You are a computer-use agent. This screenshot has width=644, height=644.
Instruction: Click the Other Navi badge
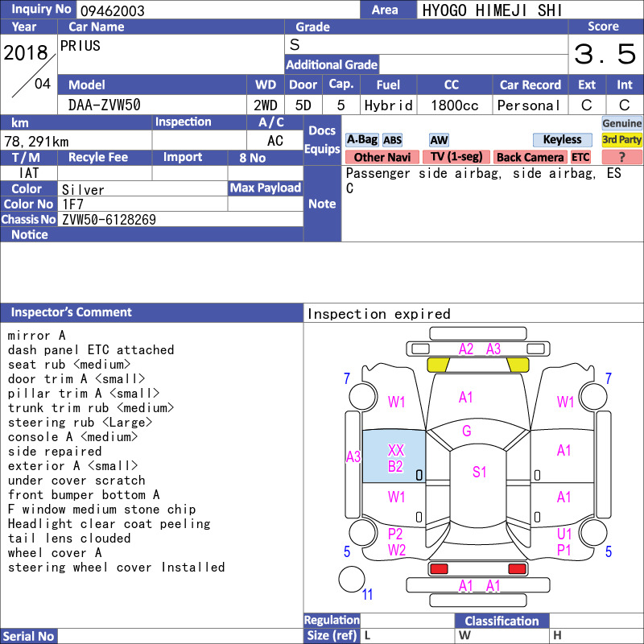click(x=382, y=157)
